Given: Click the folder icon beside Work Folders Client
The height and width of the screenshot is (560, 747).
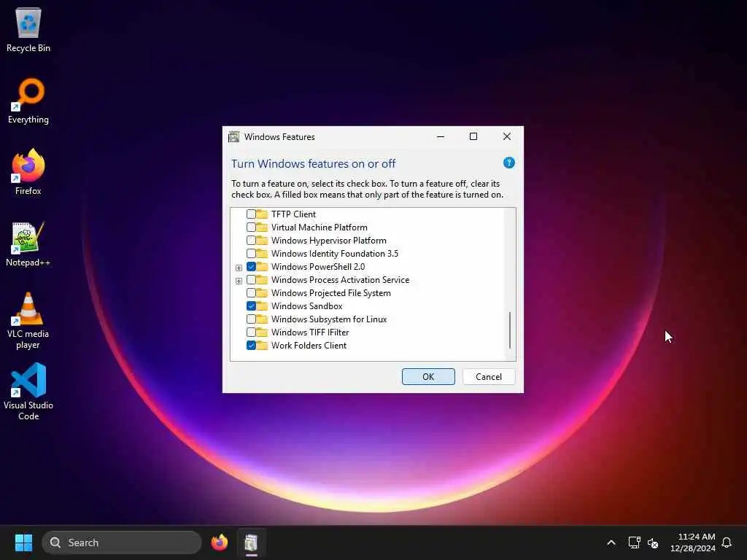Looking at the screenshot, I should (262, 345).
